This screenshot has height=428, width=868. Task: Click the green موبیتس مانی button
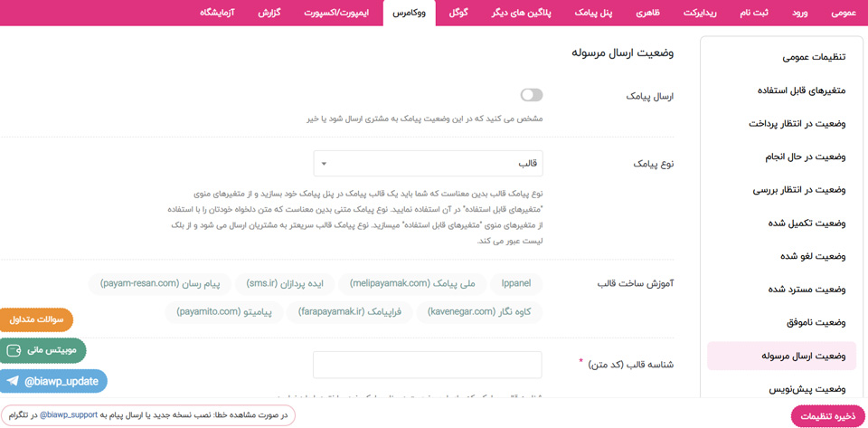43,351
